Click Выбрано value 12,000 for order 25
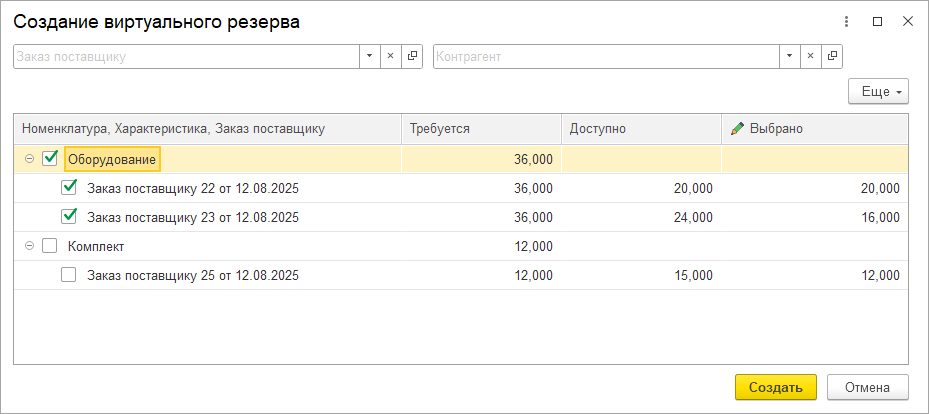 [880, 275]
